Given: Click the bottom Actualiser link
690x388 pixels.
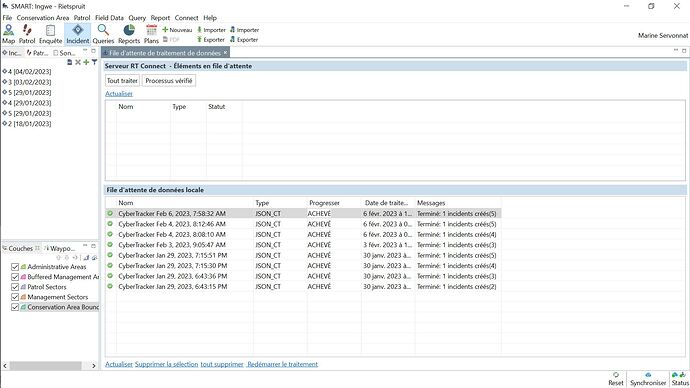Looking at the screenshot, I should (119, 364).
